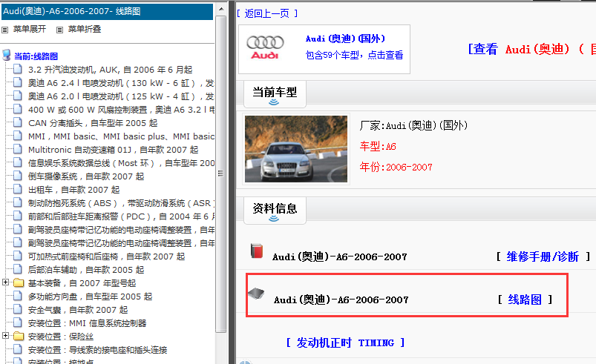Click 车型:A6 text
The image size is (596, 364).
coord(378,146)
